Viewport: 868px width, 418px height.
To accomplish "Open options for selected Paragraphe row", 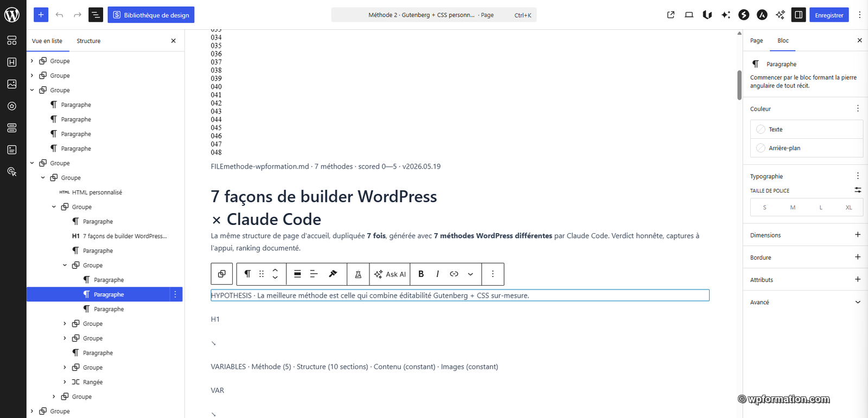I will point(175,294).
